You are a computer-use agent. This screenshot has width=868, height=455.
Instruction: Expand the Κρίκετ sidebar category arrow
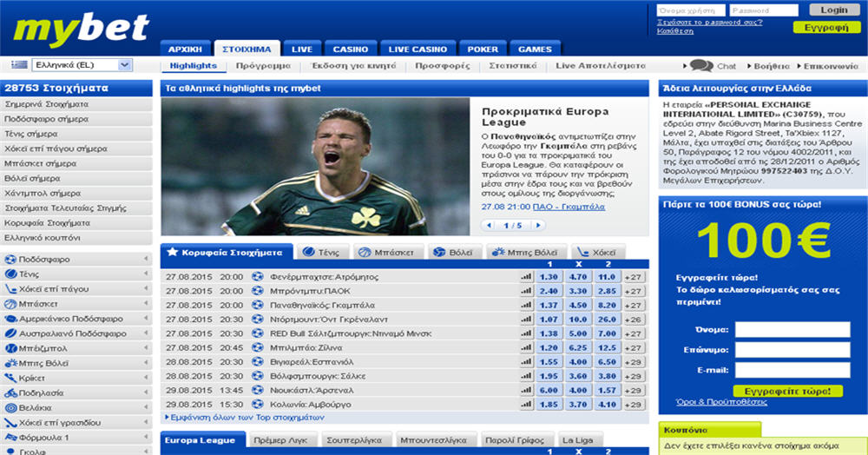coord(146,378)
